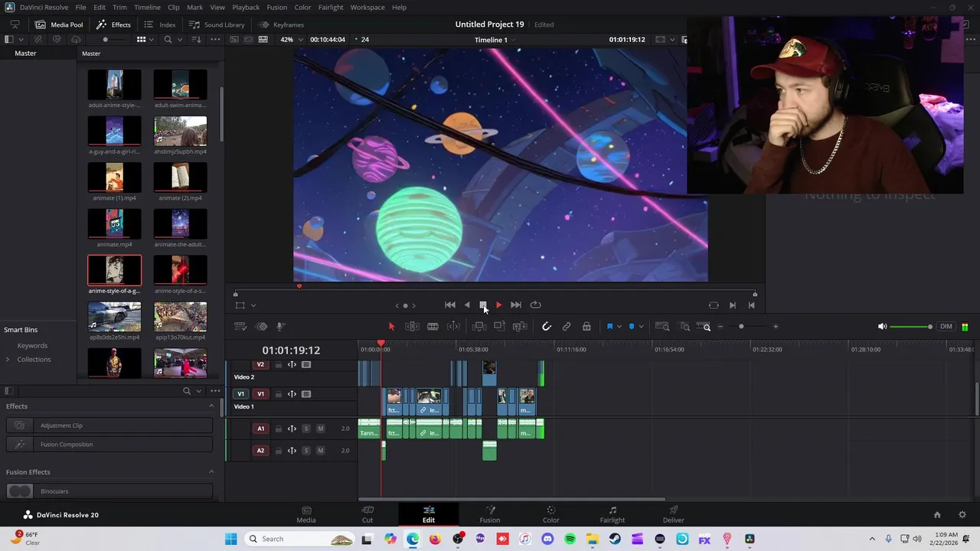Screen dimensions: 980x551
Task: Click the Insert Clip icon
Action: click(x=479, y=327)
